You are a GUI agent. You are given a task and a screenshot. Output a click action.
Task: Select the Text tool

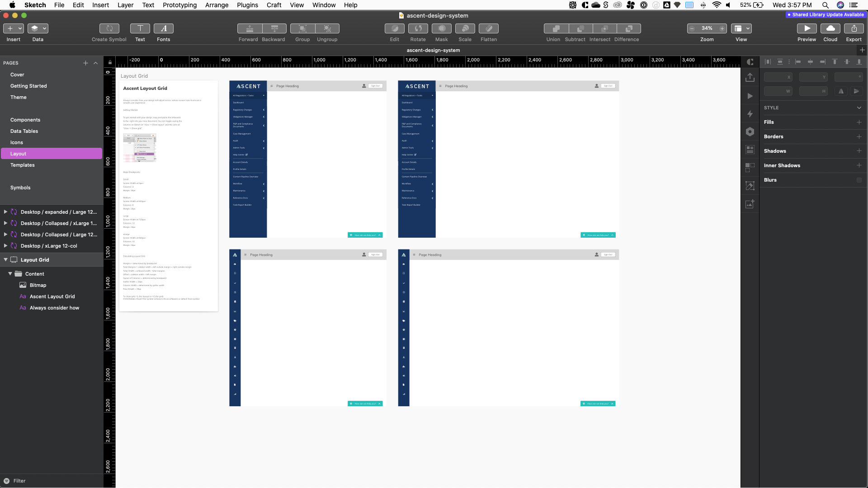140,28
